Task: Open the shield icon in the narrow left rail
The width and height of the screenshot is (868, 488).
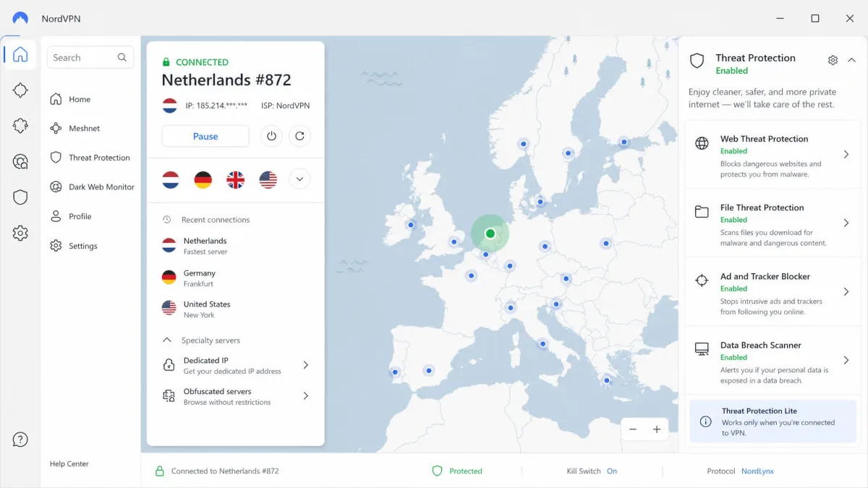Action: pos(20,197)
